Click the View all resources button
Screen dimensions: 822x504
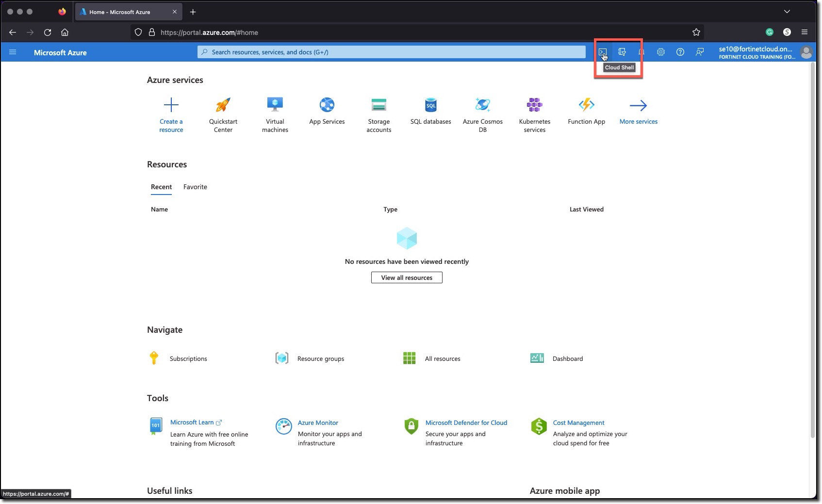click(407, 277)
